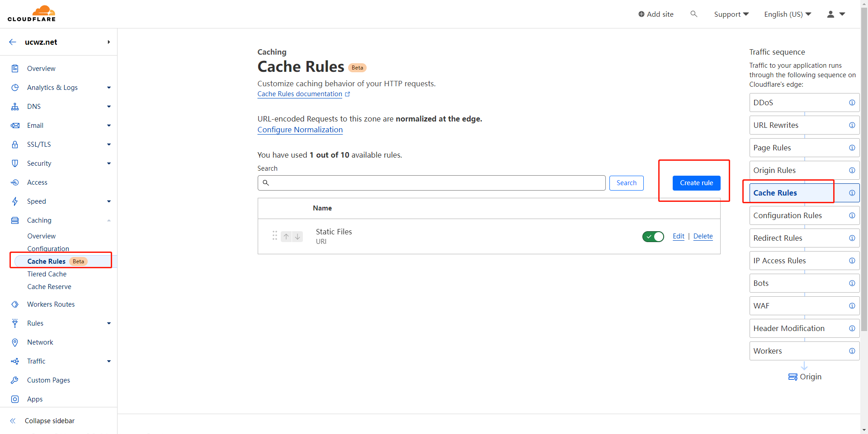Image resolution: width=868 pixels, height=434 pixels.
Task: Expand the Email sidebar menu
Action: click(109, 126)
